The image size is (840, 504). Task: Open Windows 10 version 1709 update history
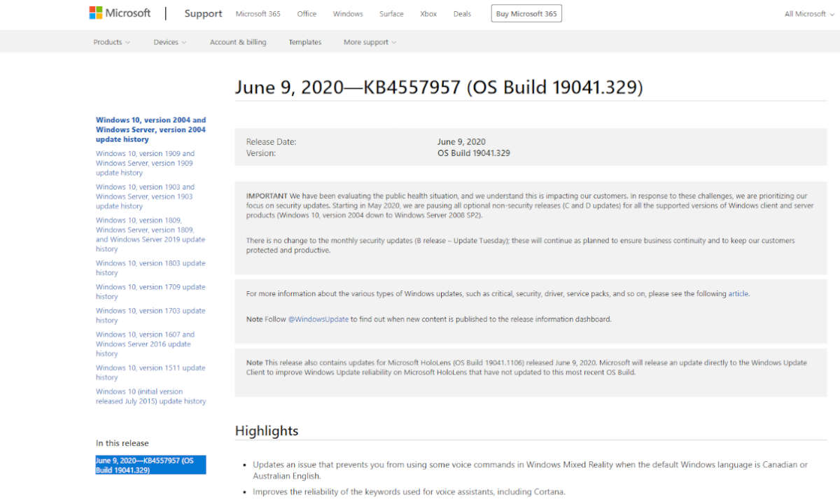[x=150, y=292]
